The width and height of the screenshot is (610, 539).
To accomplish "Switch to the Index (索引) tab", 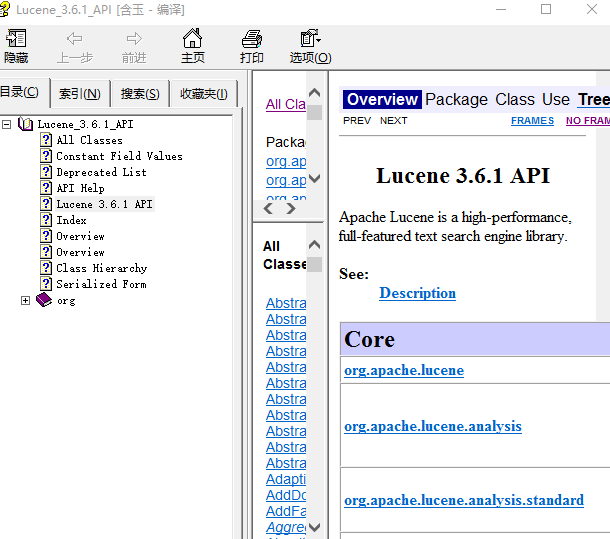I will (79, 94).
